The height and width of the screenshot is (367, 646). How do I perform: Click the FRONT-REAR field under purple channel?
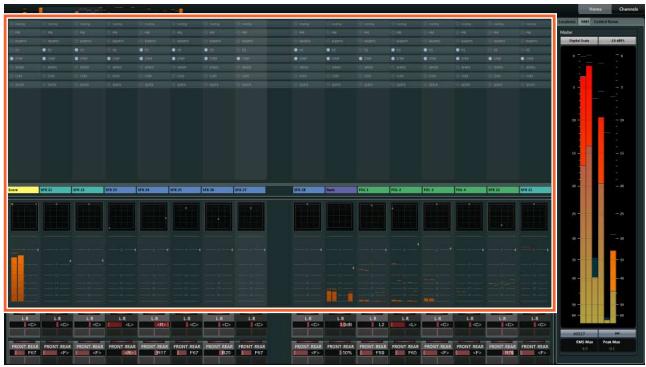point(340,353)
